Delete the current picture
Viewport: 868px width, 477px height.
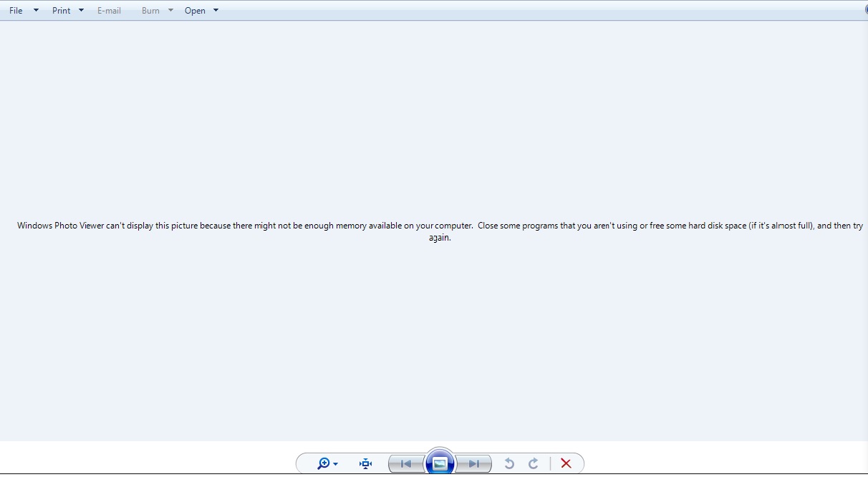click(566, 463)
